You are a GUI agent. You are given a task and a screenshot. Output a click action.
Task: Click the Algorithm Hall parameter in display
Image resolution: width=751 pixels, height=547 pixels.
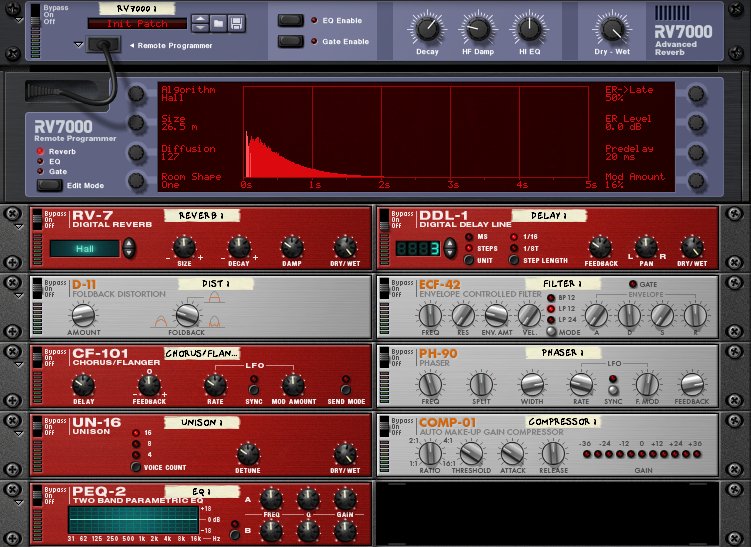click(x=188, y=93)
